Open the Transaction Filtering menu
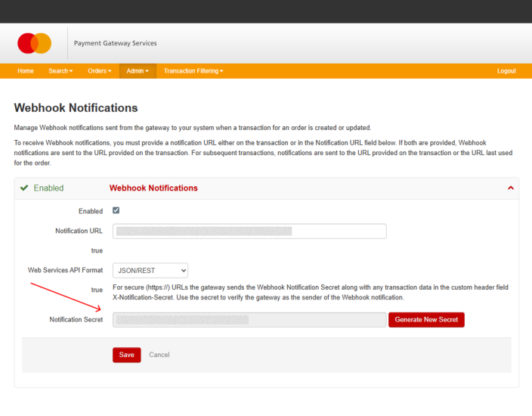The image size is (532, 416). (193, 71)
